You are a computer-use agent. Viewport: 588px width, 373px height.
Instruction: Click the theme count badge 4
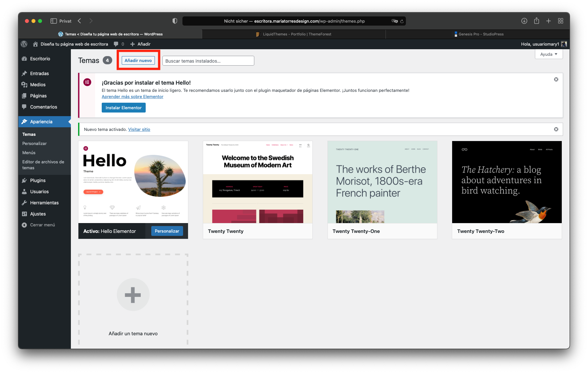(107, 60)
